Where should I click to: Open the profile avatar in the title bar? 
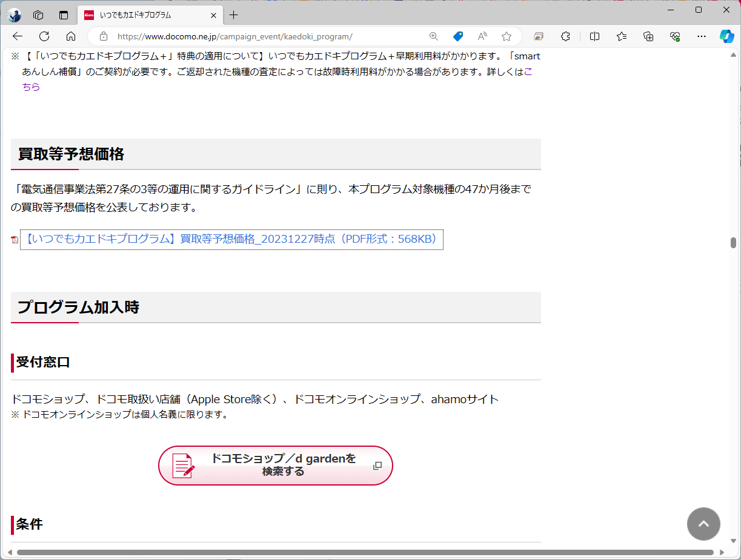point(13,15)
